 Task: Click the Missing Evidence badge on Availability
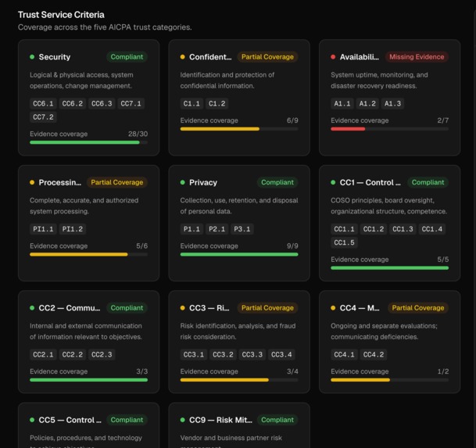[417, 57]
